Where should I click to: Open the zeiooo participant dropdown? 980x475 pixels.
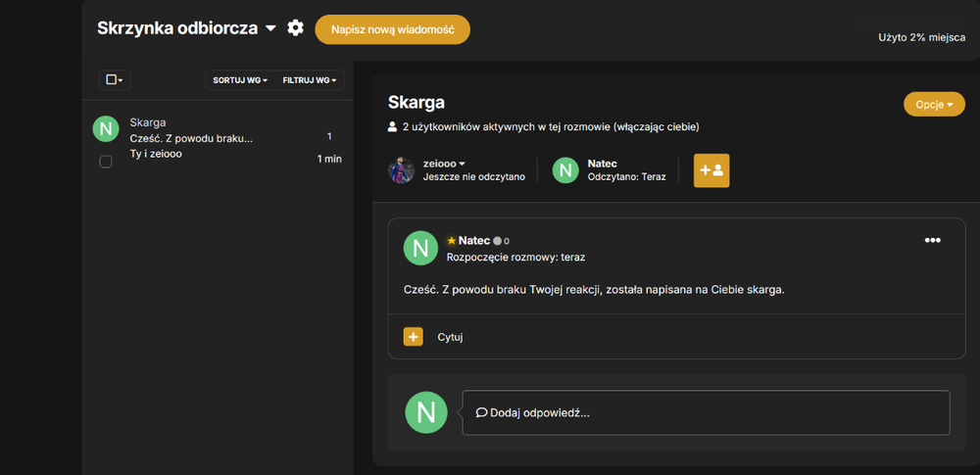click(444, 164)
